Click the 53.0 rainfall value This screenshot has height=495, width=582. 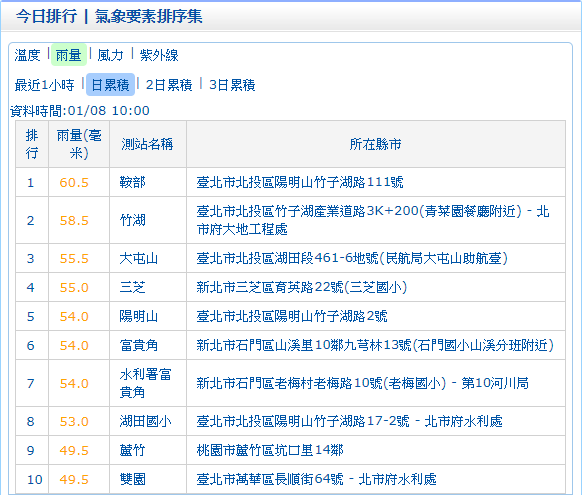point(74,422)
